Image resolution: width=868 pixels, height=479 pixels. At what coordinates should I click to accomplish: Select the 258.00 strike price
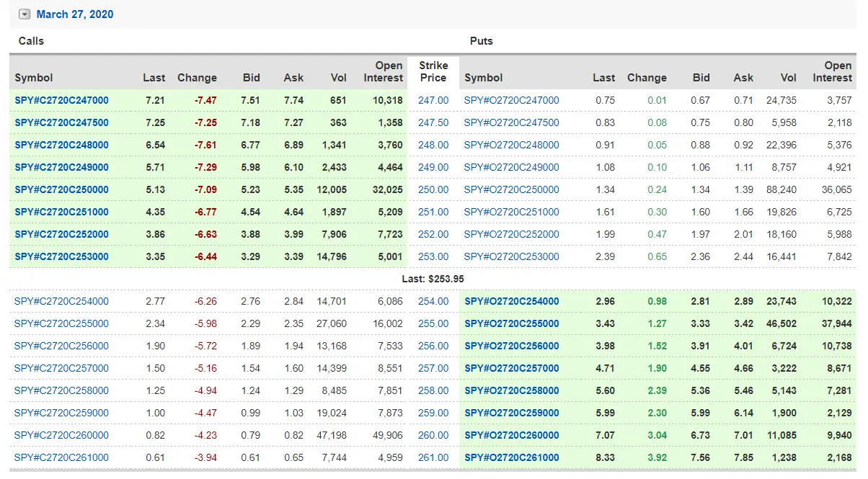[x=433, y=390]
